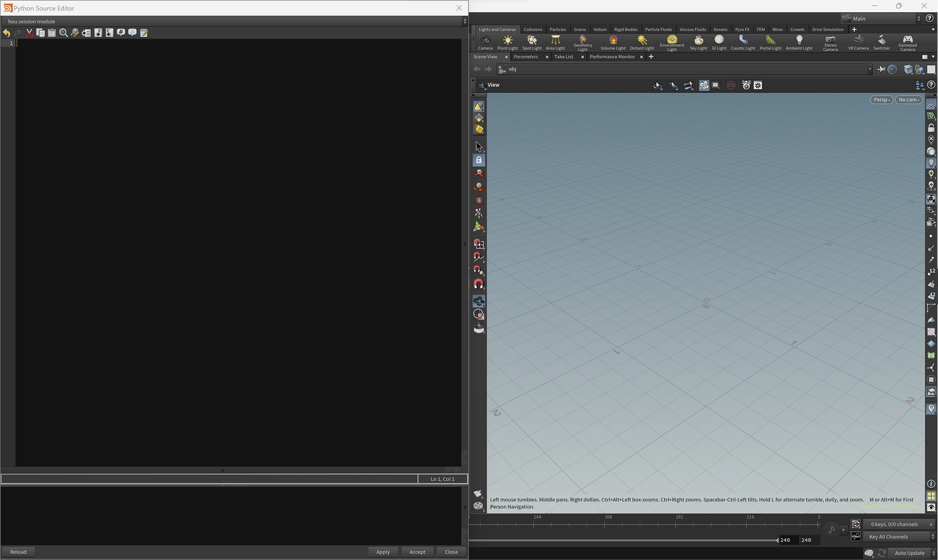938x560 pixels.
Task: Open Find with the magnifier icon
Action: tap(64, 33)
